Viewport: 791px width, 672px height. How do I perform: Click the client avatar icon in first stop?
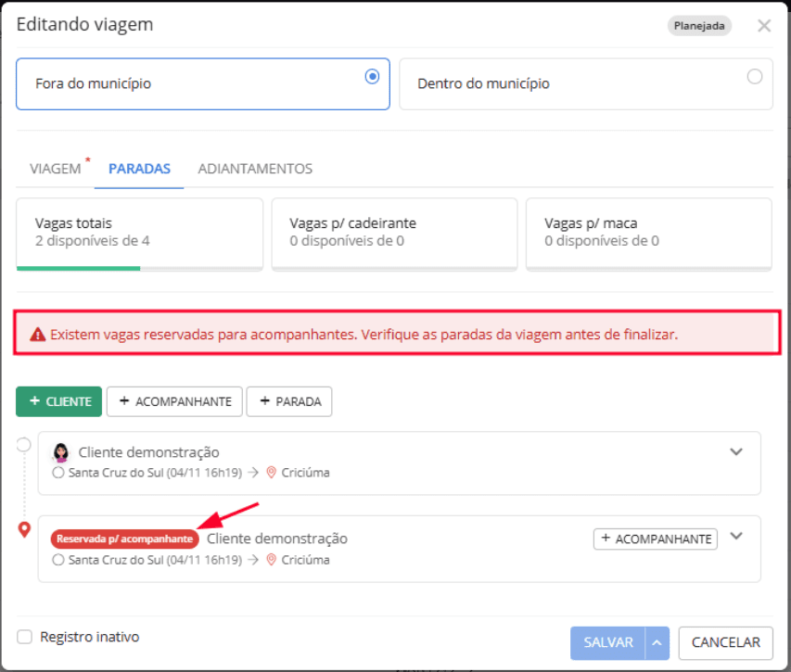tap(62, 452)
